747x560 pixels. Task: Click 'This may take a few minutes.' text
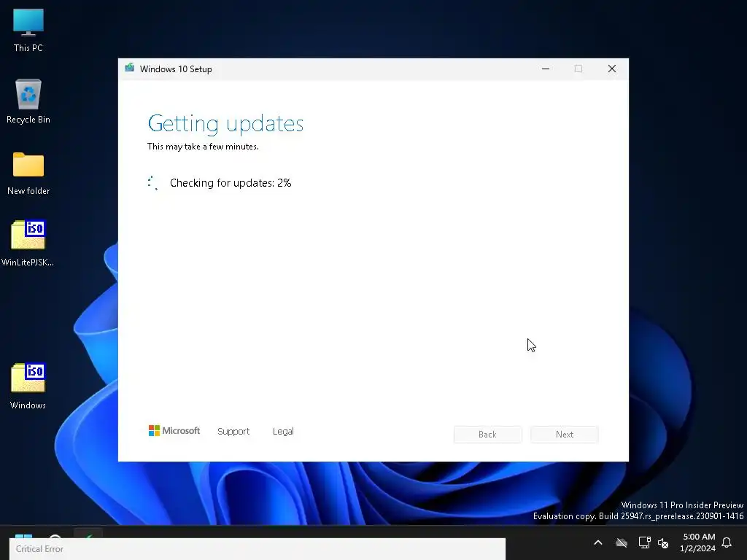click(203, 147)
